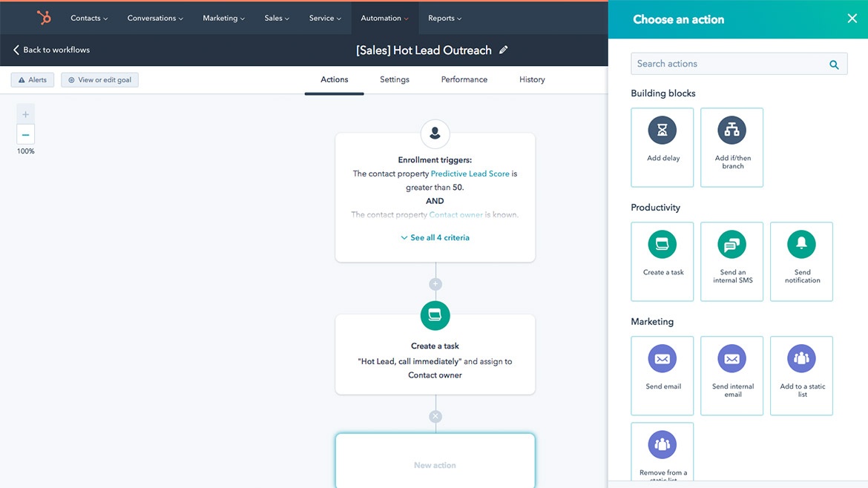Zoom out the canvas with minus

(26, 135)
